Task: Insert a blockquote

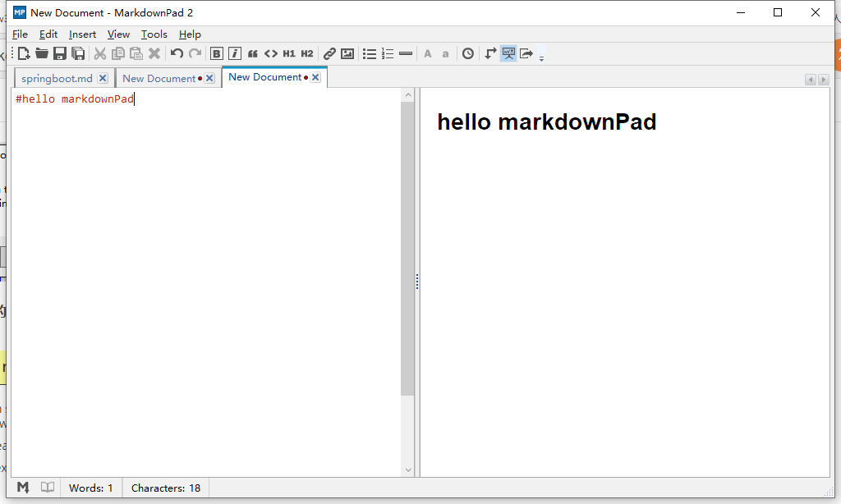Action: [x=252, y=53]
